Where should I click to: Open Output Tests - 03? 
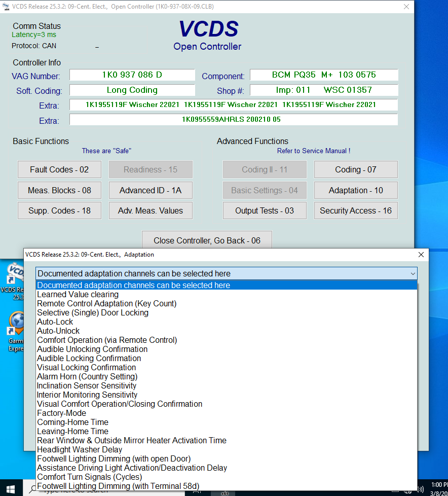click(x=264, y=211)
